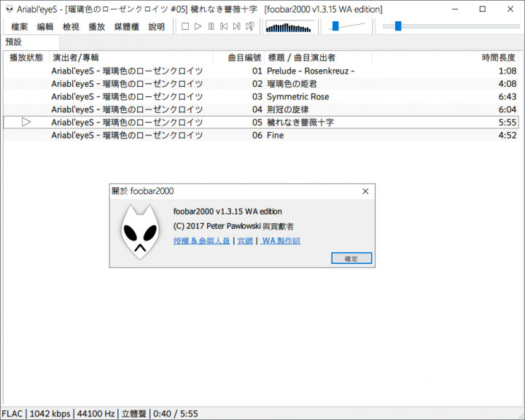The height and width of the screenshot is (420, 525).
Task: Click 44100 Hz in status bar
Action: click(x=96, y=414)
